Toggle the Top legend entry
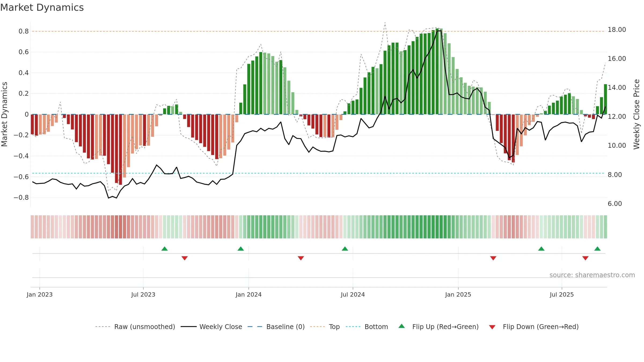Image resolution: width=644 pixels, height=362 pixels. (325, 327)
